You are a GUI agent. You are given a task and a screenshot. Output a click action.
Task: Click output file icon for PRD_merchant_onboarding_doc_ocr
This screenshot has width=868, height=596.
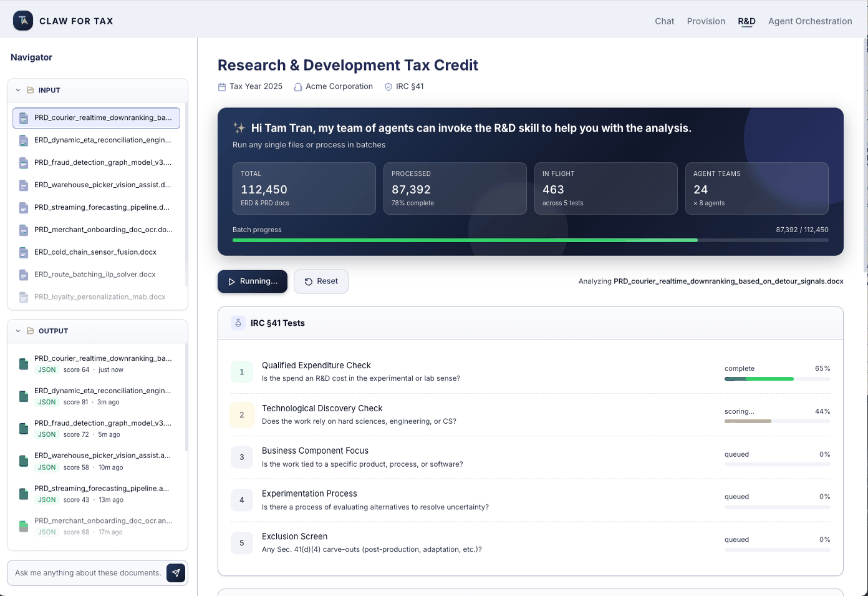coord(24,526)
